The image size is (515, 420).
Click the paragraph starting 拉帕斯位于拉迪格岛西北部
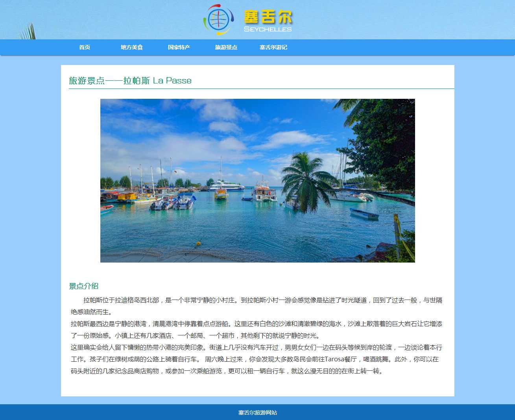click(257, 306)
